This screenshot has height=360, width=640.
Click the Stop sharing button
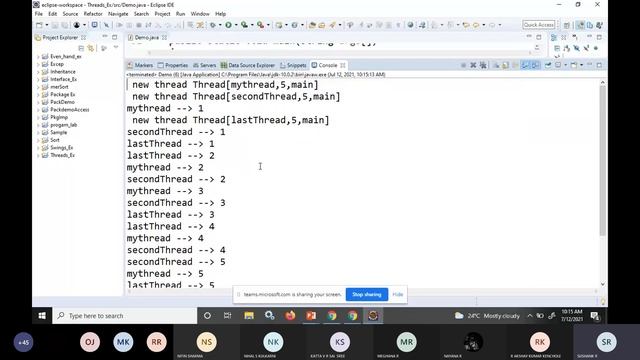367,295
